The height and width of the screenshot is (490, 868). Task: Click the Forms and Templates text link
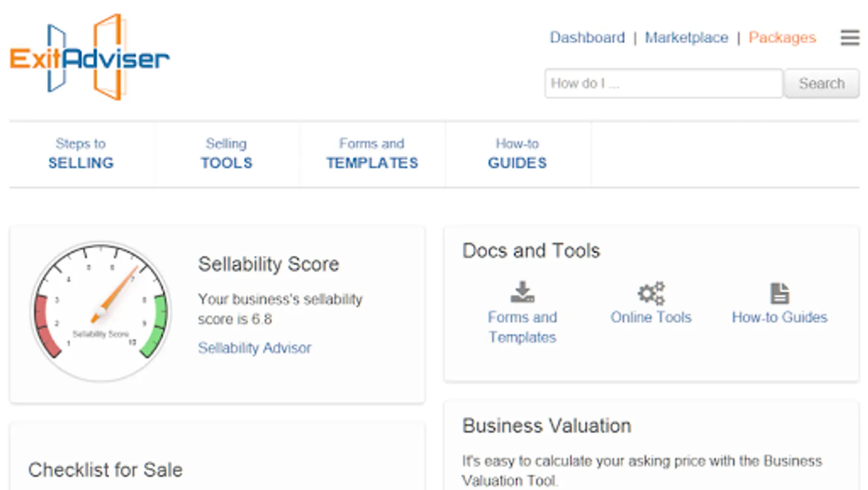coord(522,327)
